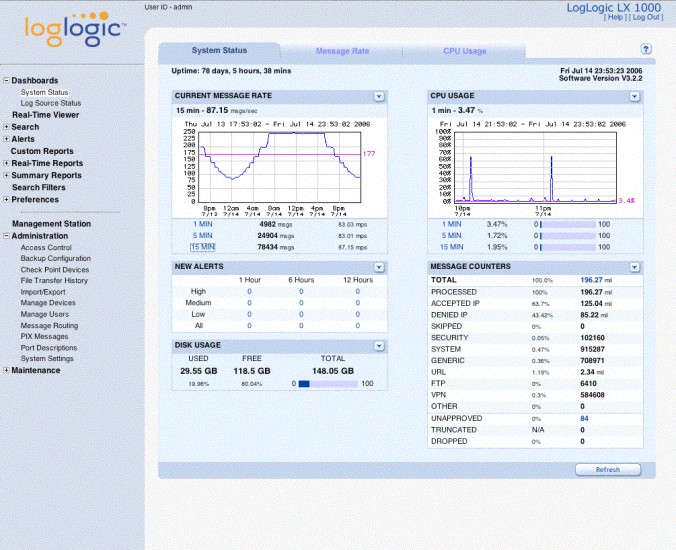Expand the Search tree node
This screenshot has width=676, height=550.
[6, 127]
